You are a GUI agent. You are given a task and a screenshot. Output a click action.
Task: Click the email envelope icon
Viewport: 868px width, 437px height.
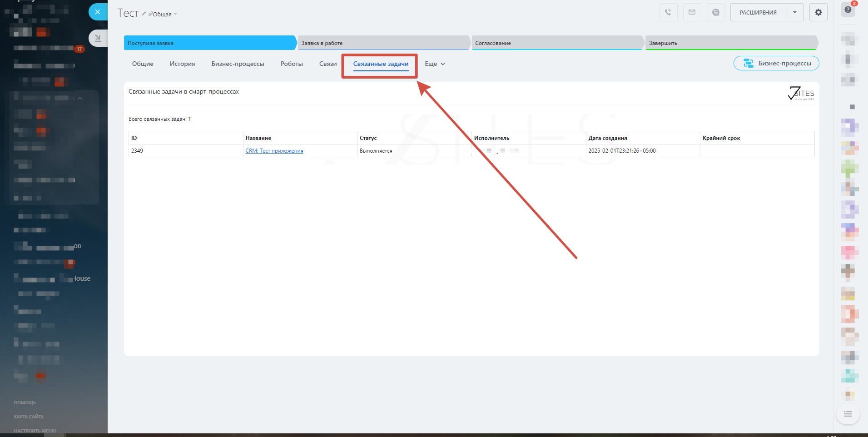coord(692,12)
